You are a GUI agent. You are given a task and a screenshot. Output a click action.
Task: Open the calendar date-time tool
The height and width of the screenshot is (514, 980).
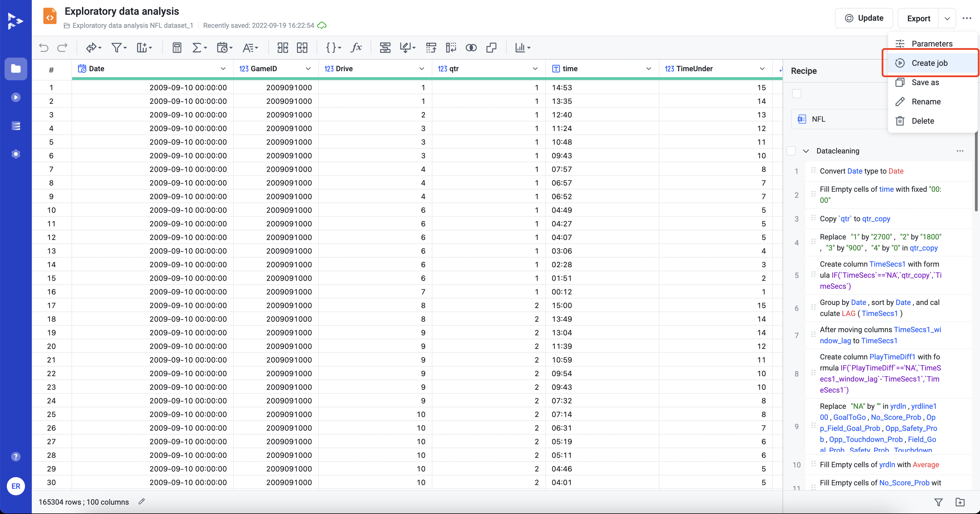(x=224, y=48)
